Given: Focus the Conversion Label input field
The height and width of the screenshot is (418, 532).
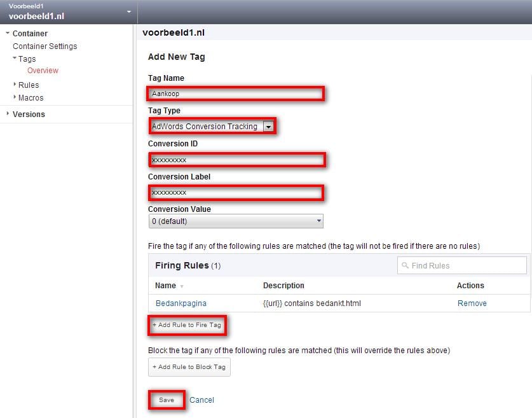Looking at the screenshot, I should [x=236, y=193].
